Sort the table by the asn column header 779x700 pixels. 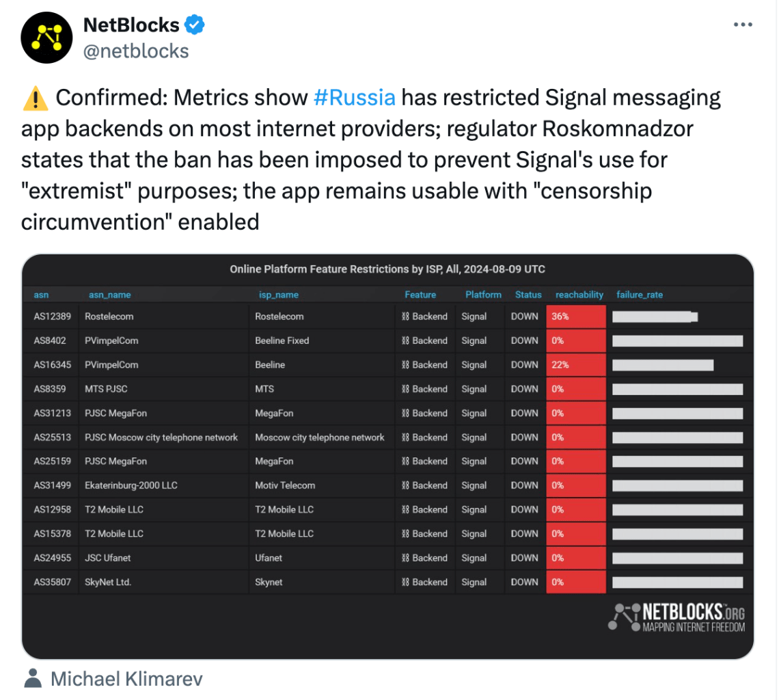41,295
